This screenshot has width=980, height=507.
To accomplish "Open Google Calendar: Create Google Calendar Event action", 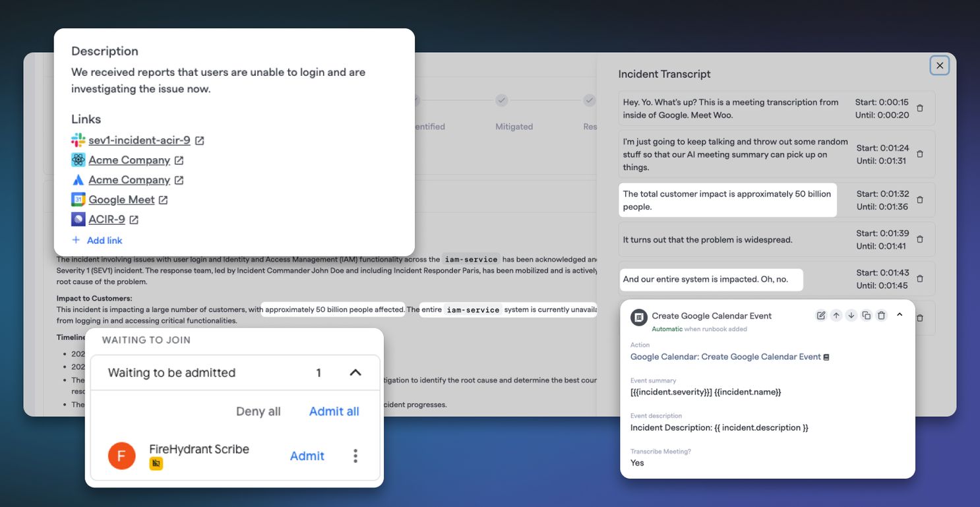I will click(725, 357).
